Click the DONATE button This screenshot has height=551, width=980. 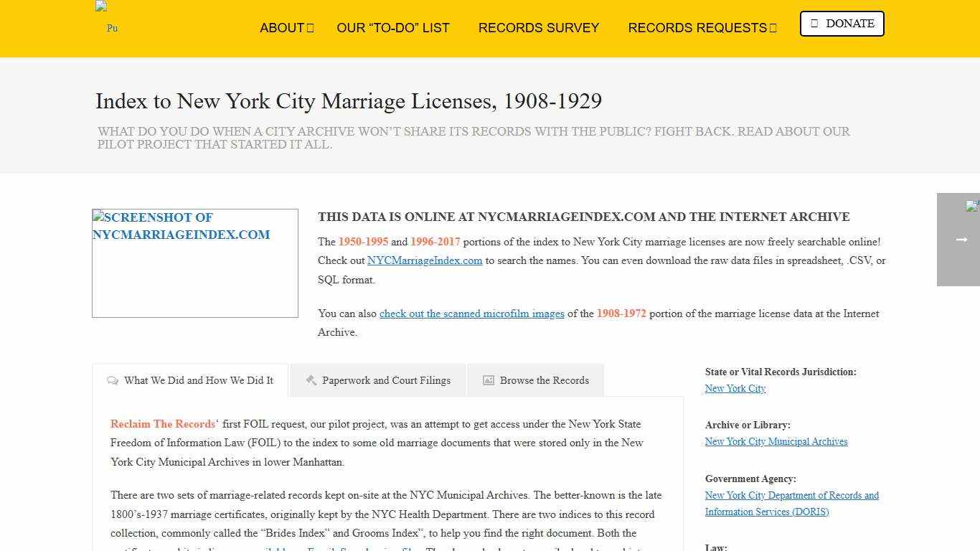(842, 23)
